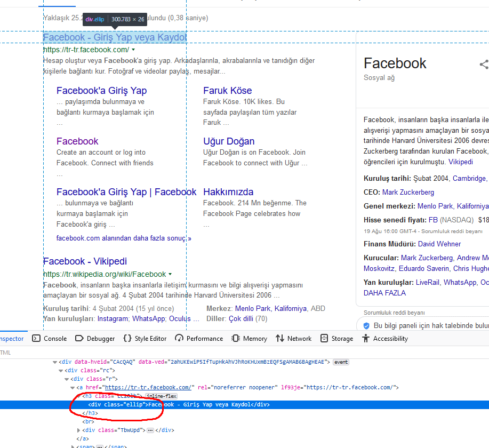Open the Facebook - Vikipedi result

[85, 261]
